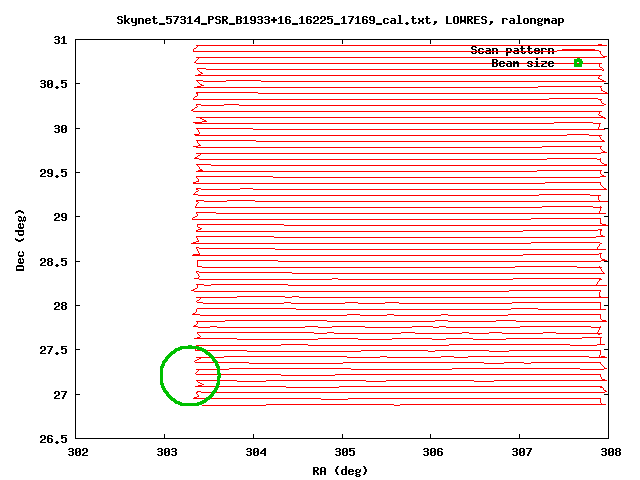Viewport: 640px width, 480px height.
Task: Click the RA axis value 308
Action: [x=611, y=452]
